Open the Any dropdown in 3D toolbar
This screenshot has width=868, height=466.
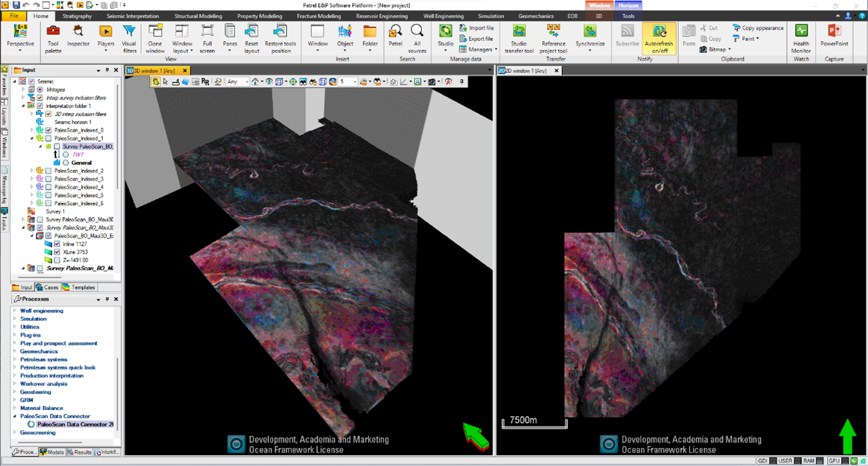[x=237, y=81]
